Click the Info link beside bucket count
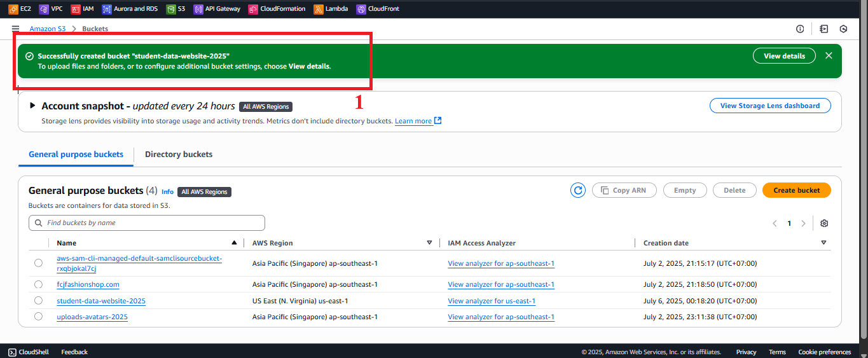The image size is (868, 358). click(x=167, y=191)
